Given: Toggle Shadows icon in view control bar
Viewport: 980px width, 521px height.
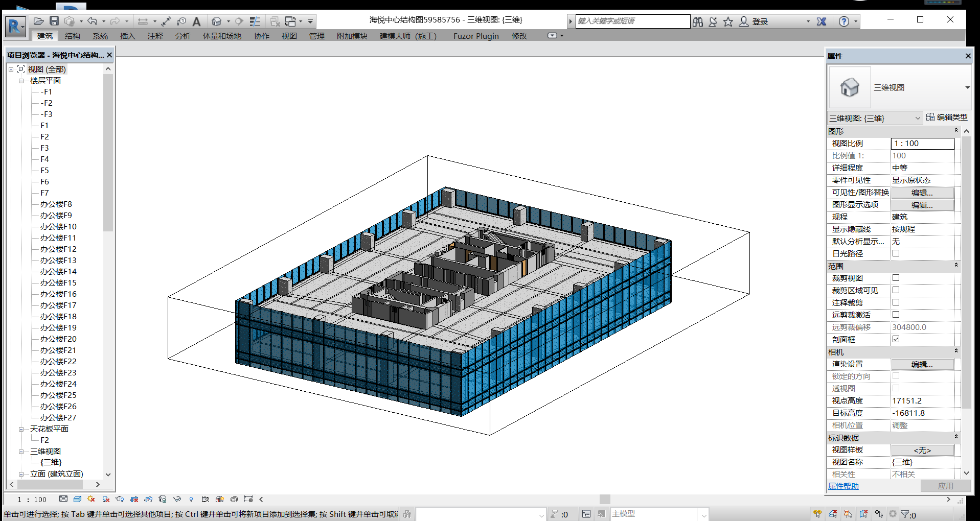Looking at the screenshot, I should point(106,499).
